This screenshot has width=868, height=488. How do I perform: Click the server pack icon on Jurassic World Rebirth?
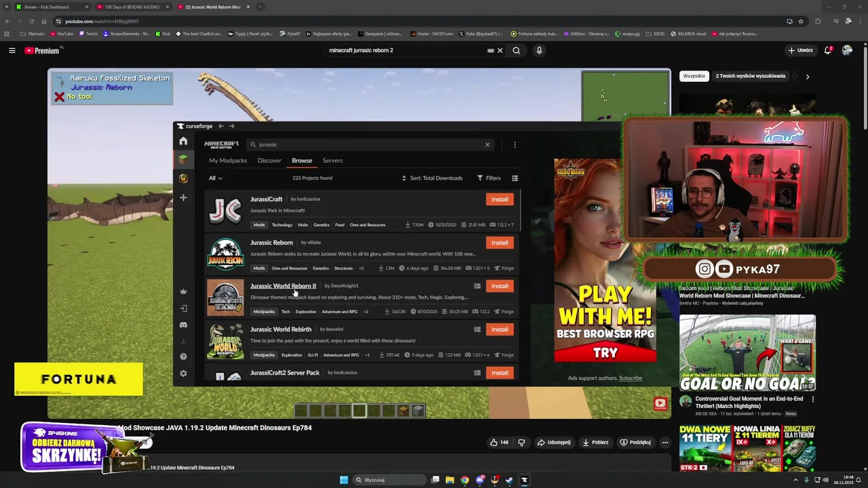477,329
